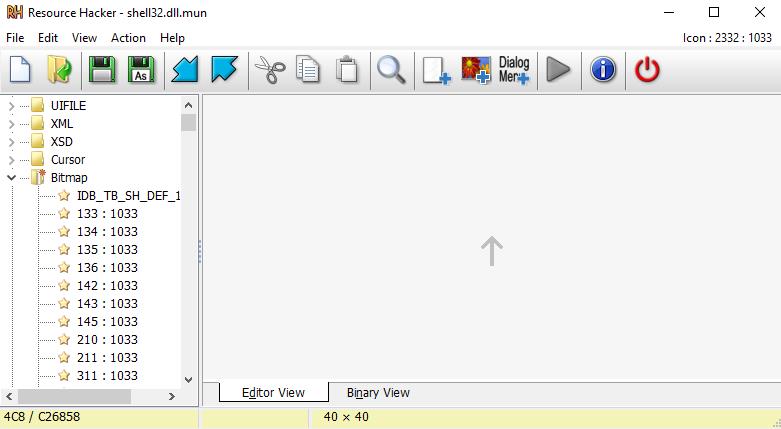Viewport: 781px width, 429px height.
Task: Open the Help menu
Action: click(172, 38)
